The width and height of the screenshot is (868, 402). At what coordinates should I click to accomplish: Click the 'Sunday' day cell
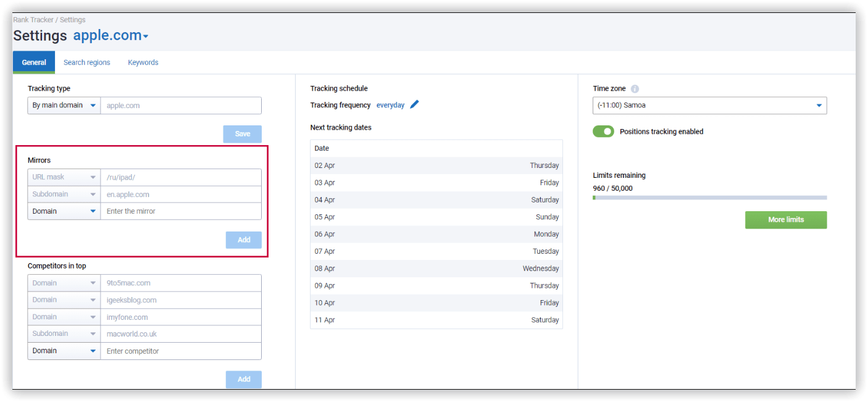point(548,217)
